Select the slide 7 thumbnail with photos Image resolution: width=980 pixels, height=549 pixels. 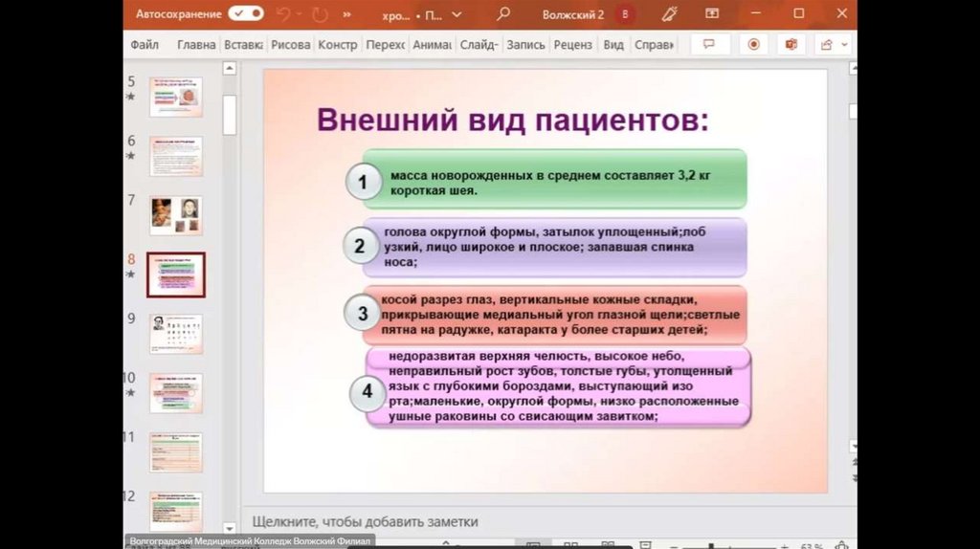point(176,215)
